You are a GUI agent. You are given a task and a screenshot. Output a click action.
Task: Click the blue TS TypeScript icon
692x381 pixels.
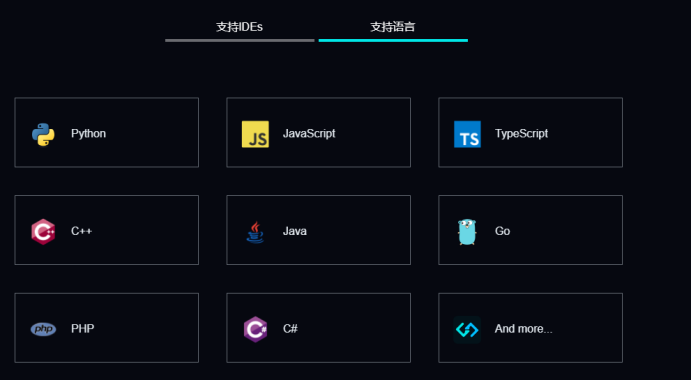coord(467,134)
